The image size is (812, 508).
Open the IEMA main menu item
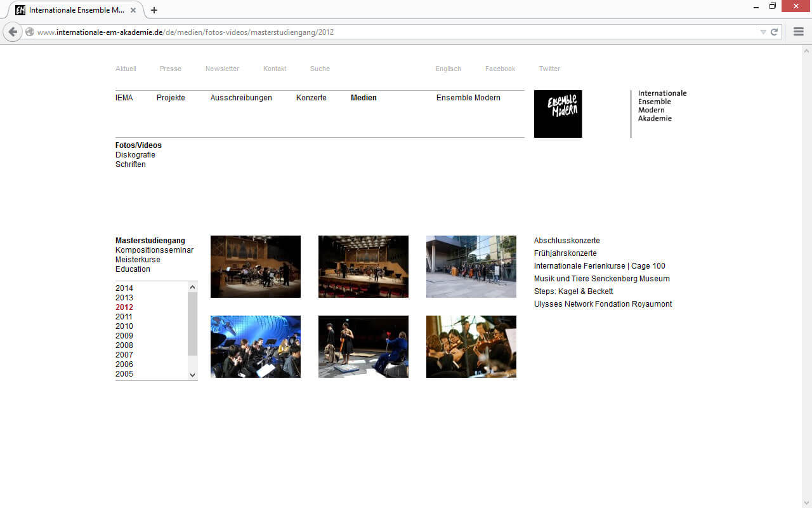tap(124, 98)
